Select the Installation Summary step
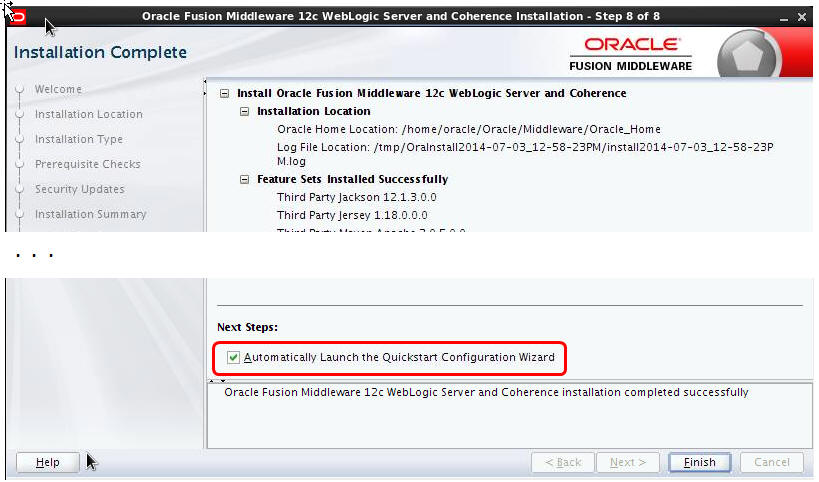Image resolution: width=819 pixels, height=482 pixels. coord(90,215)
